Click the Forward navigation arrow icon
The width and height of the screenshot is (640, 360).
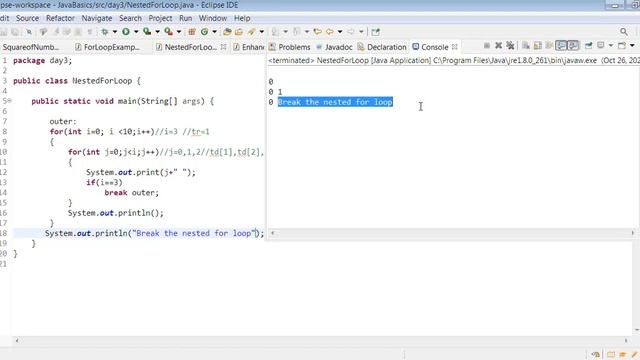pyautogui.click(x=351, y=32)
